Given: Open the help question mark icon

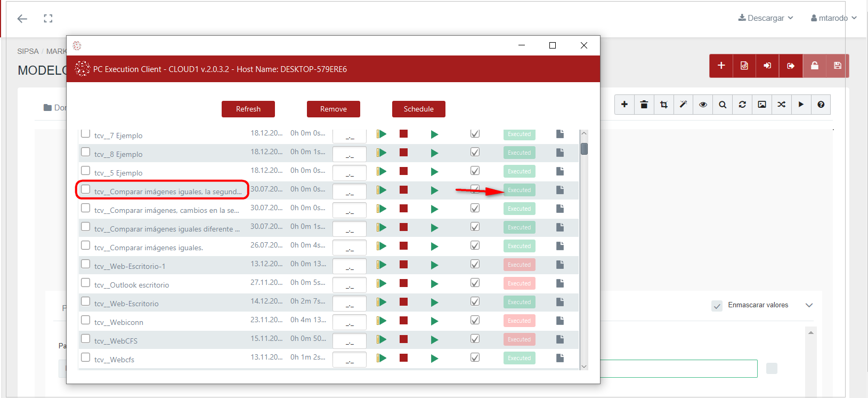Looking at the screenshot, I should [x=821, y=105].
